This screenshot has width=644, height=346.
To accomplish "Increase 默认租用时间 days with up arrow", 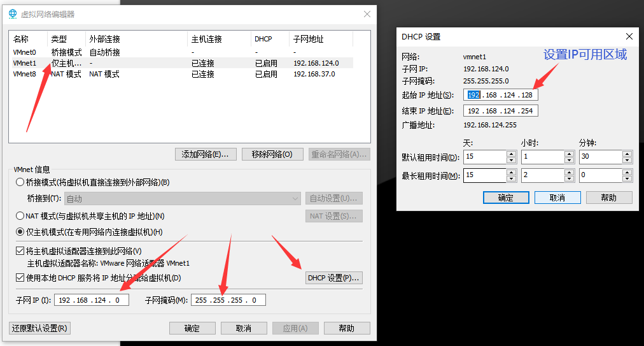I will point(512,154).
